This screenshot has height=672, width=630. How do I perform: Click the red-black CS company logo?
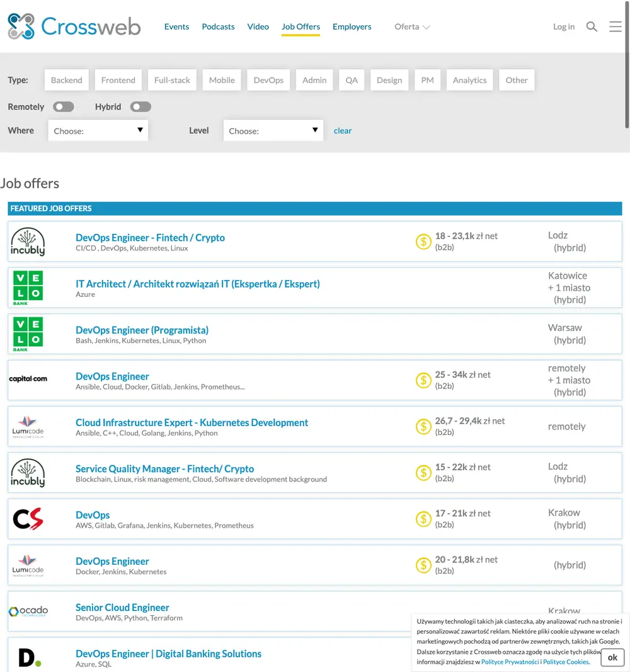tap(28, 519)
